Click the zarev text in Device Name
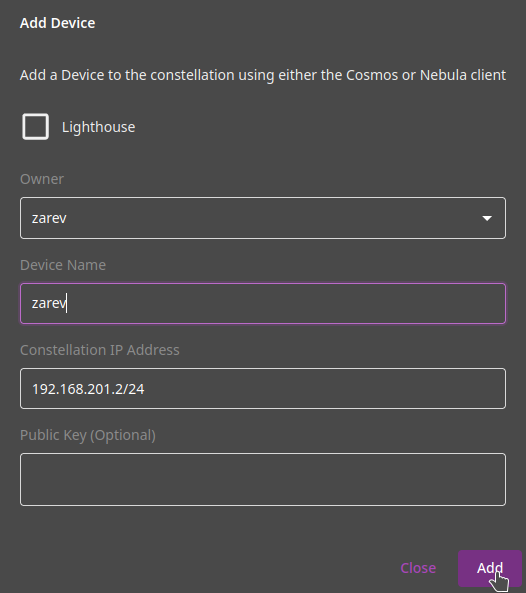This screenshot has width=526, height=593. tap(49, 303)
